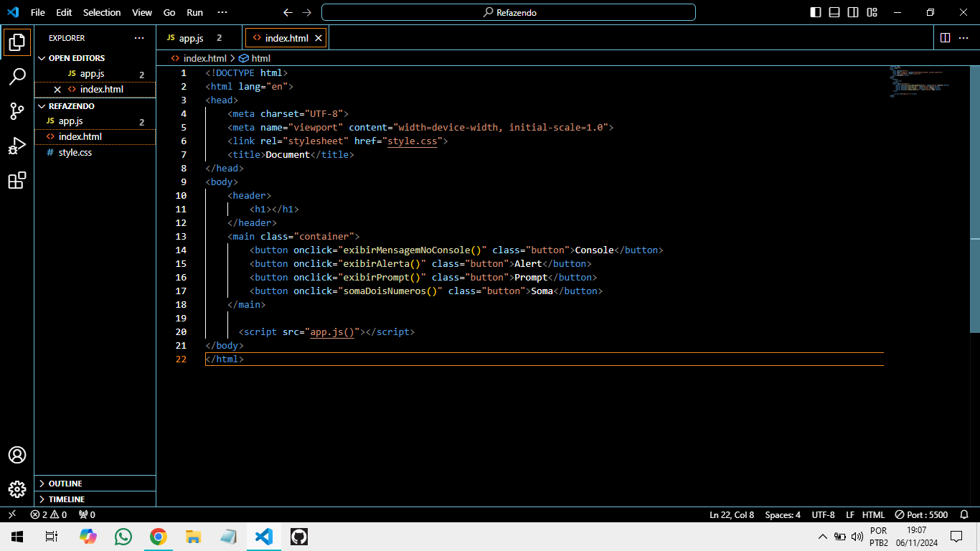Click the Live Server Port 5500 indicator
Image resolution: width=980 pixels, height=551 pixels.
tap(921, 514)
